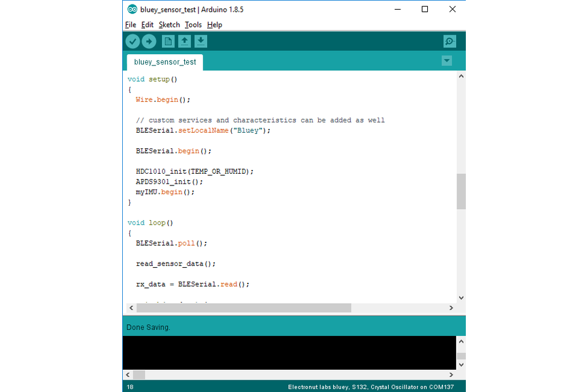Image resolution: width=588 pixels, height=392 pixels.
Task: Save sketch with the Save icon
Action: click(201, 41)
